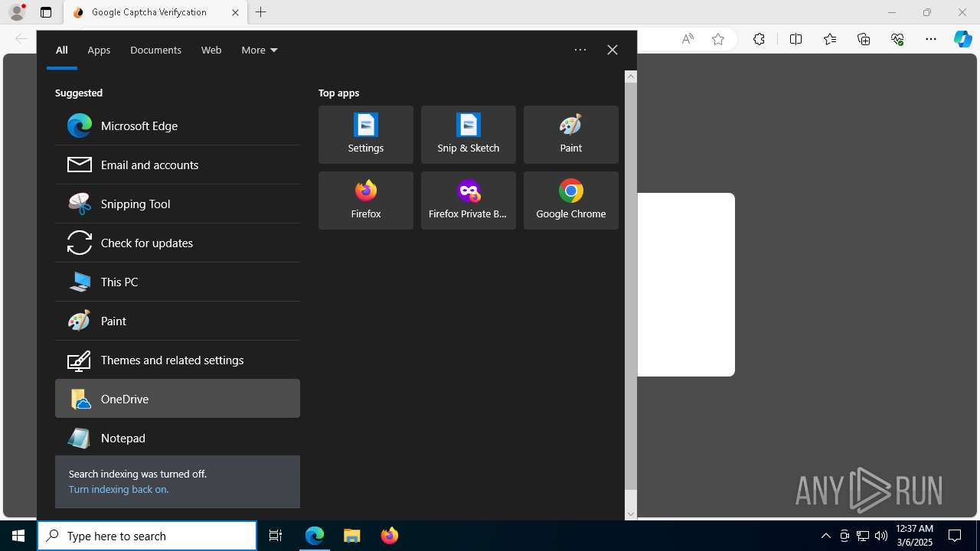This screenshot has width=980, height=551.
Task: Add this page to favorites star
Action: [718, 39]
